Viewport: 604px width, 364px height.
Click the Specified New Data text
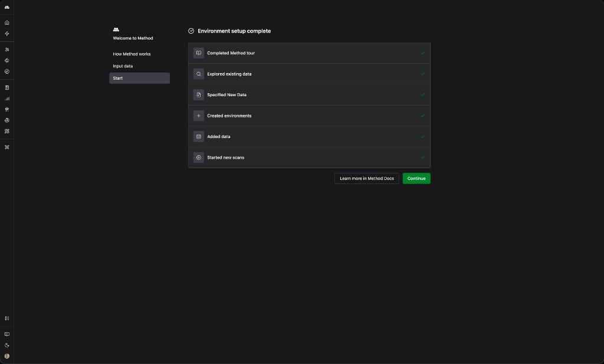point(226,95)
